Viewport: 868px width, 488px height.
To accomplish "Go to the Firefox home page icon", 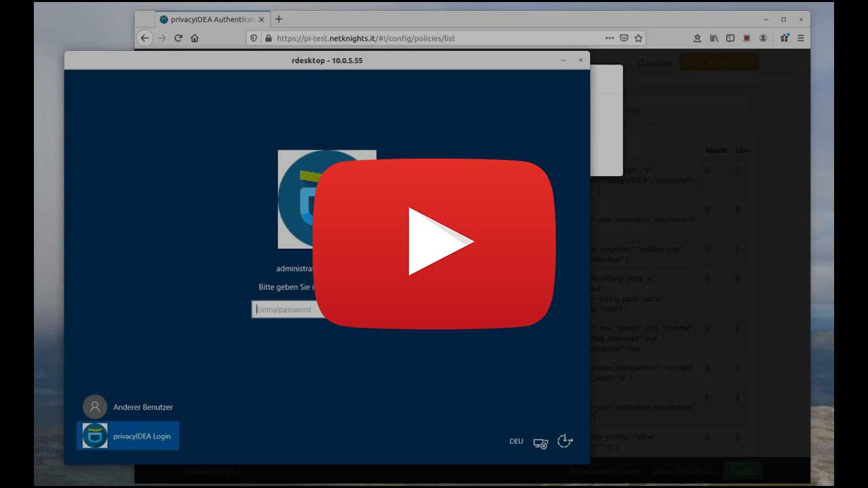I will (195, 38).
